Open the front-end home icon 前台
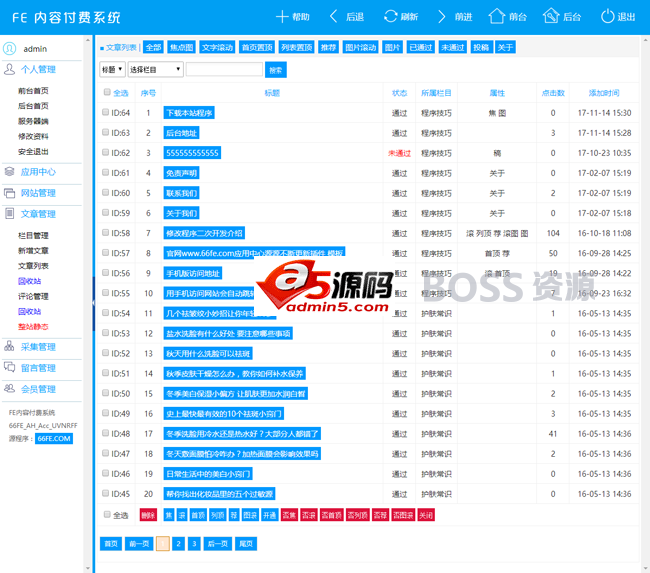650x573 pixels. [496, 17]
